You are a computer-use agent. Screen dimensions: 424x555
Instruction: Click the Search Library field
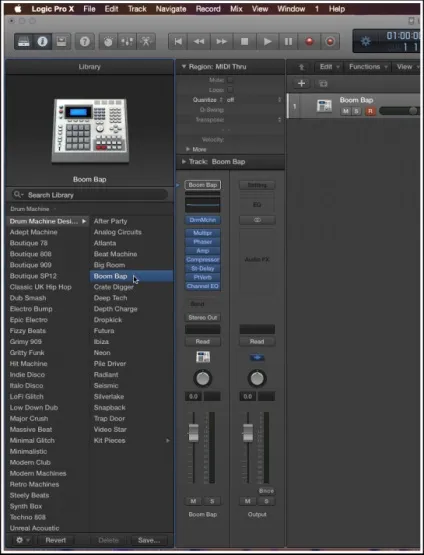(90, 195)
